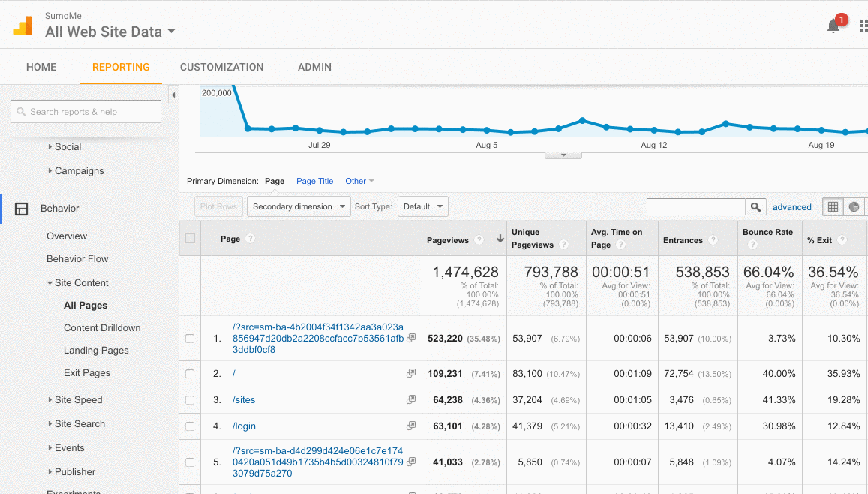Switch primary dimension to Page Title
This screenshot has width=868, height=494.
(315, 181)
